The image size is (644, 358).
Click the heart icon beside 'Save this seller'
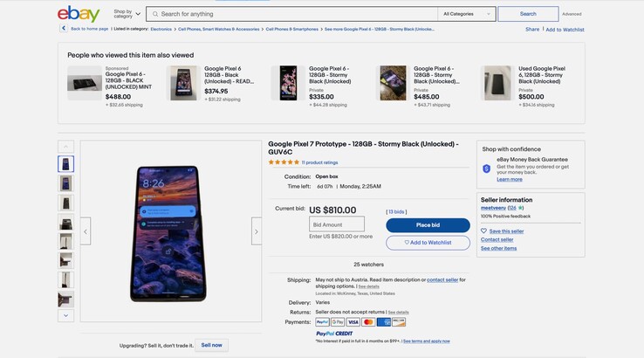point(484,231)
